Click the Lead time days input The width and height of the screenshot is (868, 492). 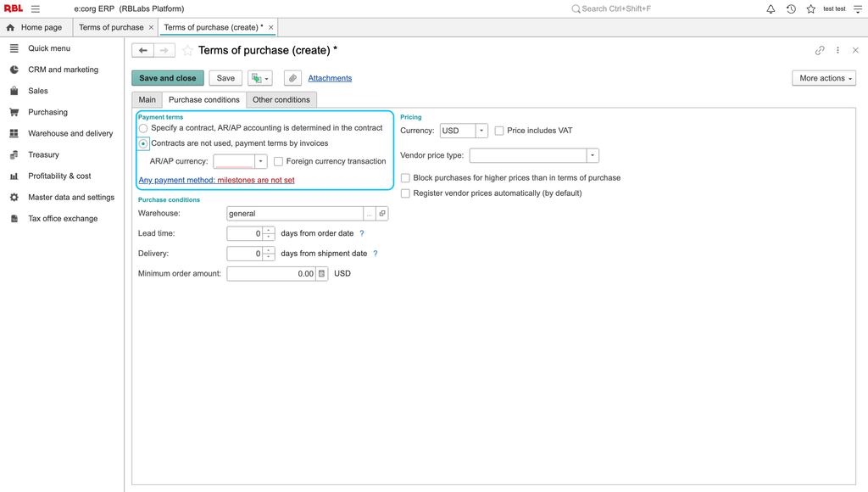245,233
